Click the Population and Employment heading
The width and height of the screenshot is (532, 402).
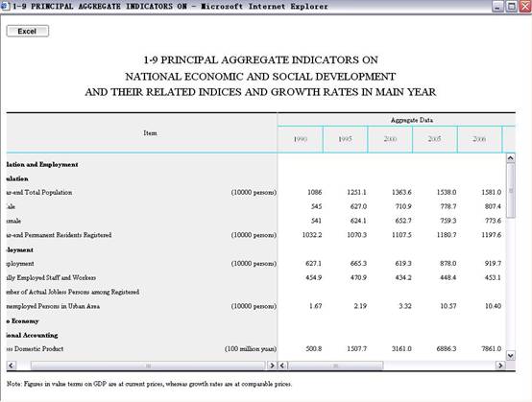pos(42,164)
